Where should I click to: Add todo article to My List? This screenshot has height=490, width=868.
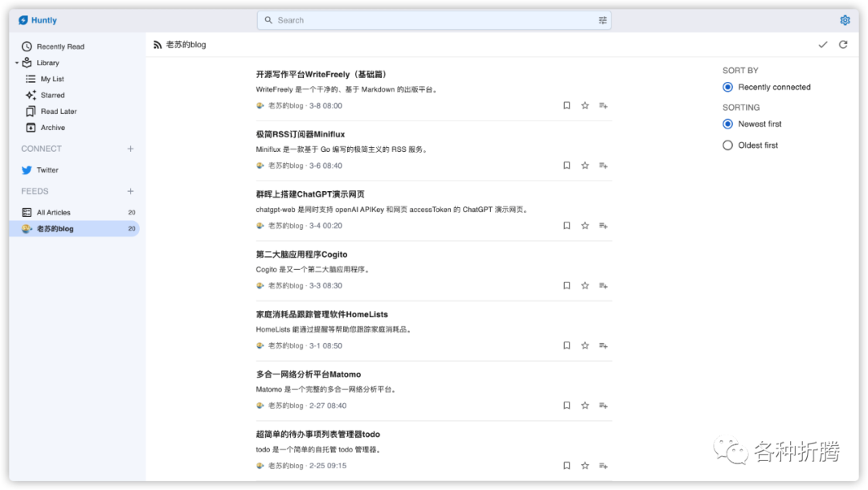pyautogui.click(x=603, y=466)
